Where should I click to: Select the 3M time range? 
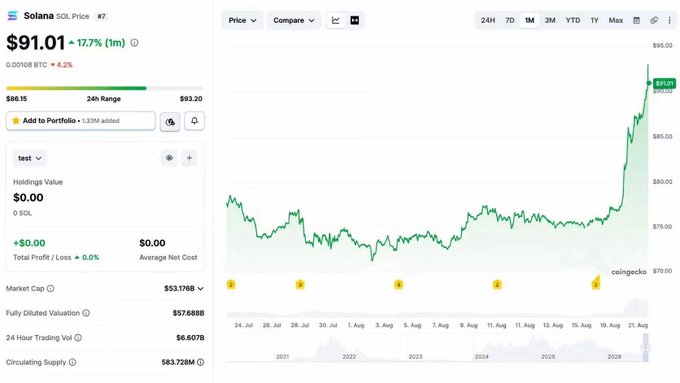[550, 20]
